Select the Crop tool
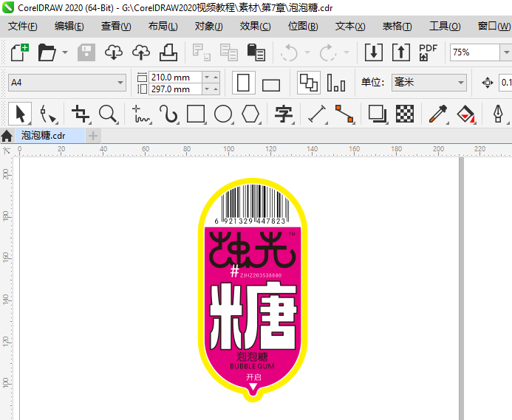The image size is (512, 420). pos(81,114)
